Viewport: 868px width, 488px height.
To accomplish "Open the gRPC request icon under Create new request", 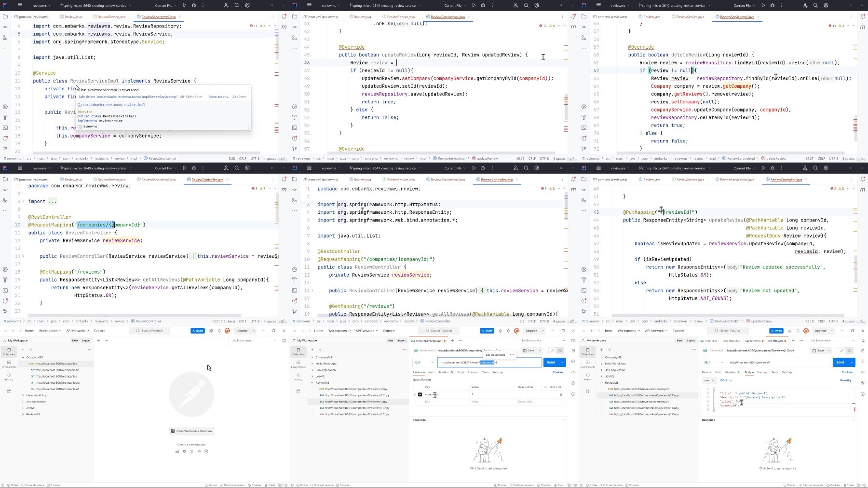I will (x=191, y=451).
